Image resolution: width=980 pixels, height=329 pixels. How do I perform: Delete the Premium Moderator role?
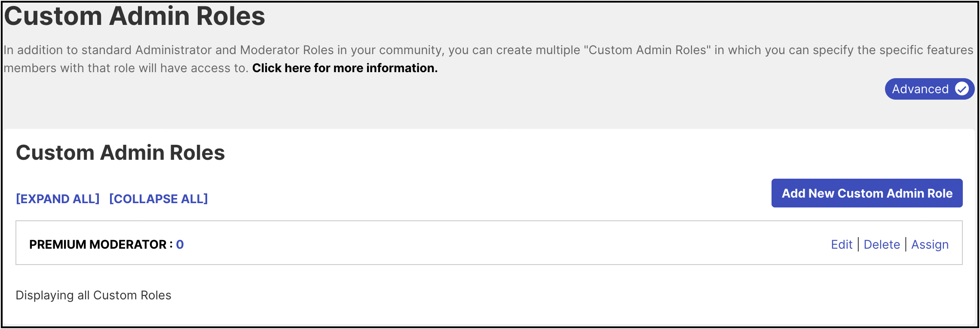tap(882, 244)
